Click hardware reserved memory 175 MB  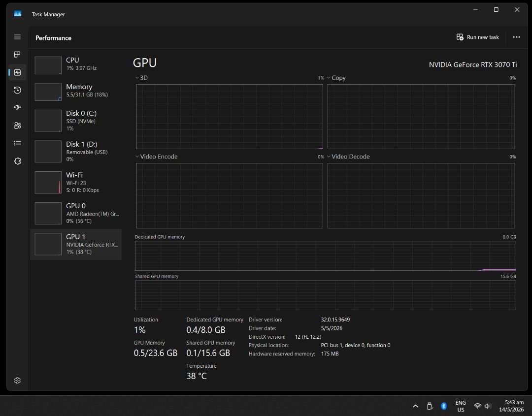click(x=330, y=353)
